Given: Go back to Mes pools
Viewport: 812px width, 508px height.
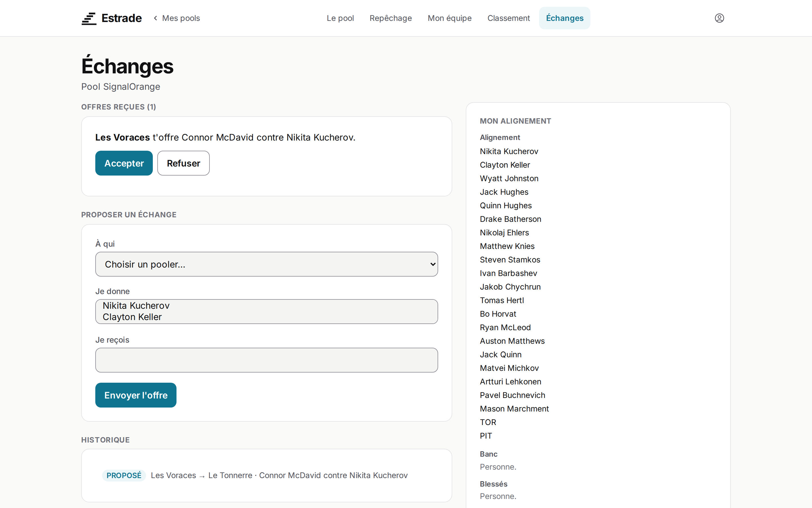Looking at the screenshot, I should tap(176, 18).
